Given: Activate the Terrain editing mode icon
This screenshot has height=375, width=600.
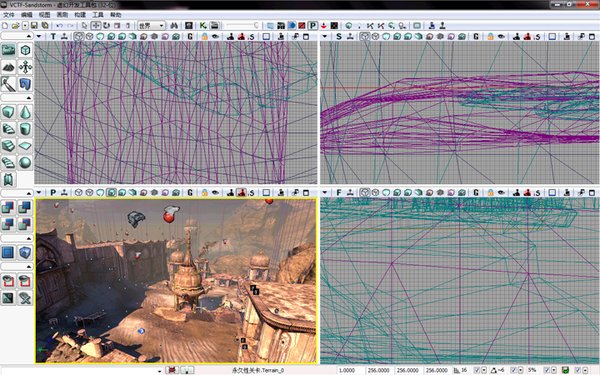Looking at the screenshot, I should [x=8, y=67].
